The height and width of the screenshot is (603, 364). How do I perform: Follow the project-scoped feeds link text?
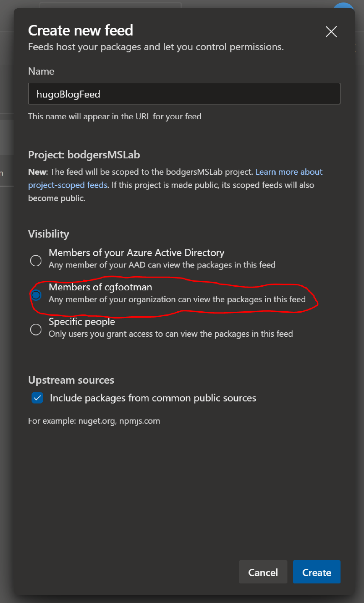[x=68, y=185]
